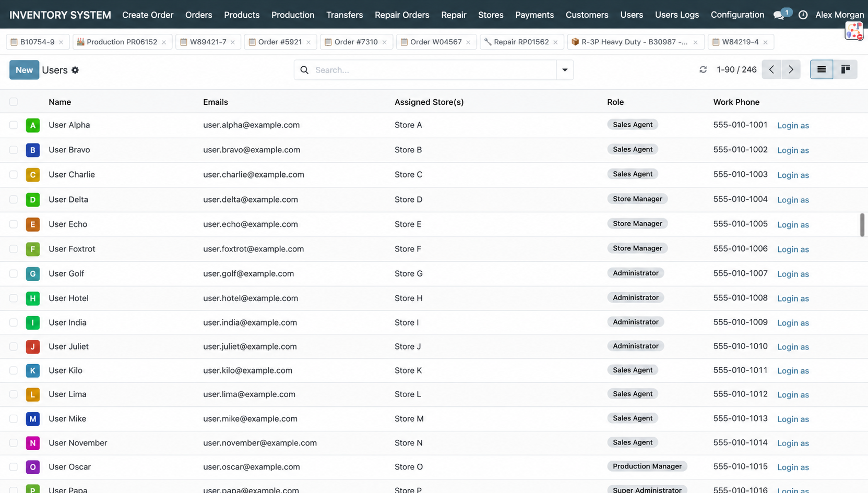
Task: Open the Alex Morgan user menu
Action: (839, 15)
